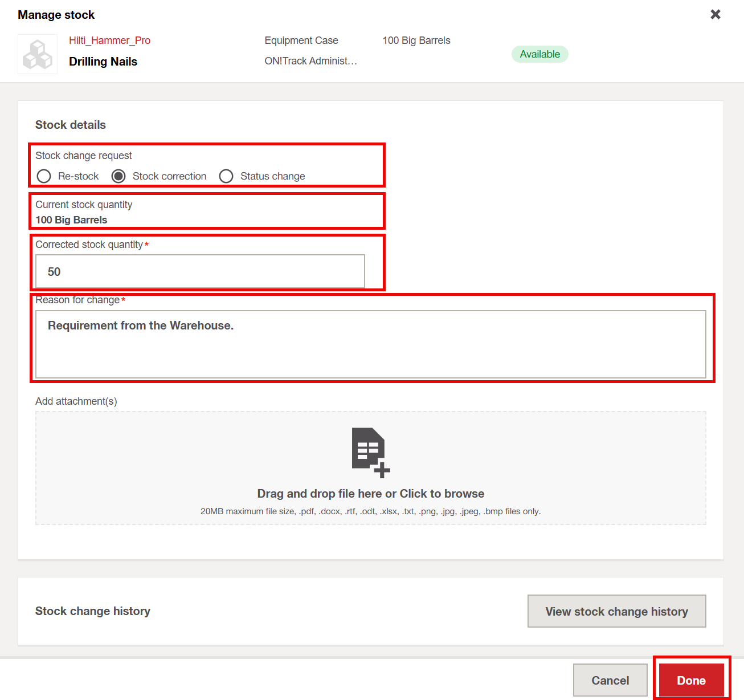Select the Re-stock radio option
The image size is (744, 700).
pyautogui.click(x=44, y=176)
